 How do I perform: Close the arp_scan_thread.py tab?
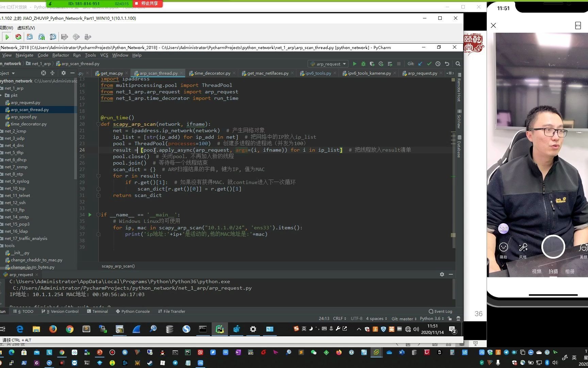(x=182, y=73)
